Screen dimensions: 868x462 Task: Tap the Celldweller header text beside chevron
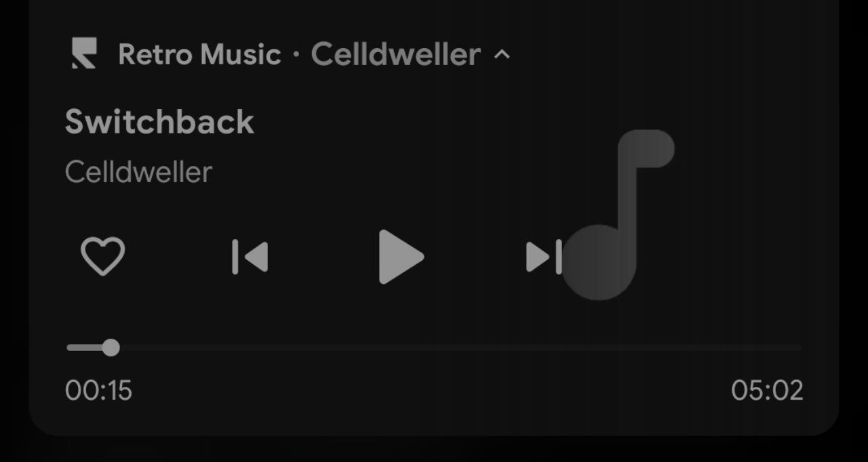(x=396, y=54)
